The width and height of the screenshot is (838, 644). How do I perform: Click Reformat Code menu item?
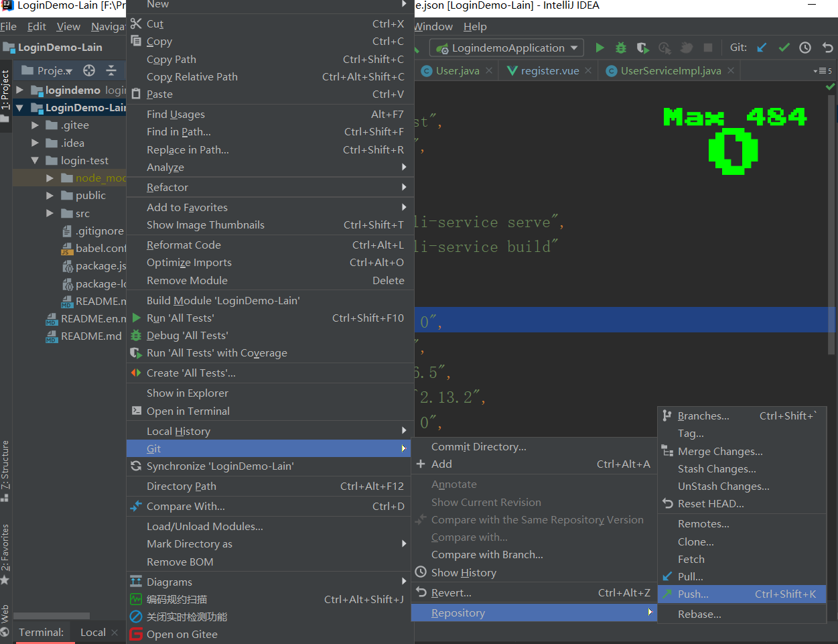(270, 245)
